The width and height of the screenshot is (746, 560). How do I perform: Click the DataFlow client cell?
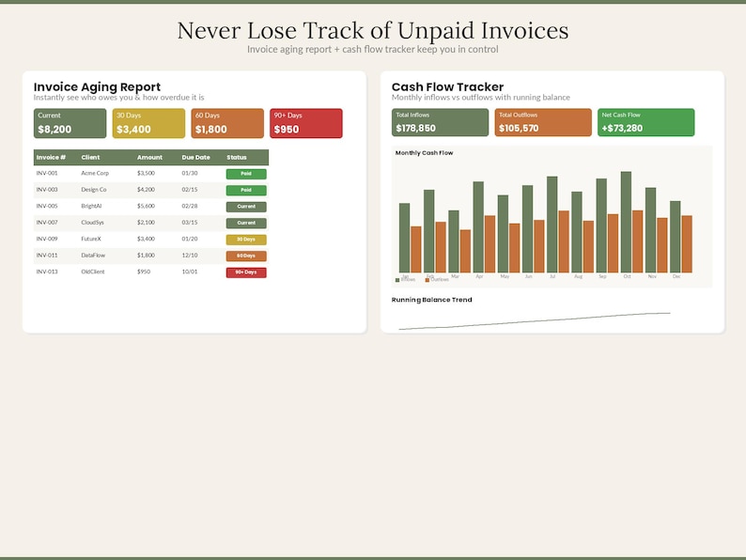click(93, 255)
